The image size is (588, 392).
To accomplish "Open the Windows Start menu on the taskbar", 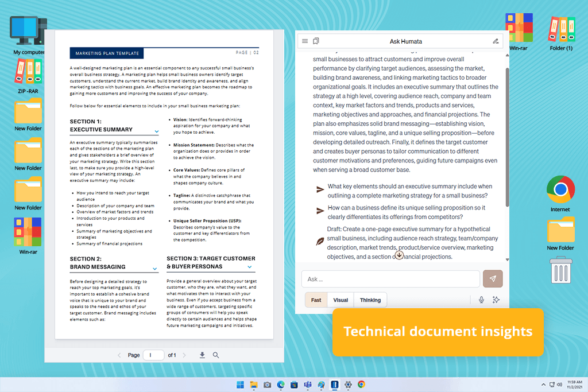I will pyautogui.click(x=241, y=385).
